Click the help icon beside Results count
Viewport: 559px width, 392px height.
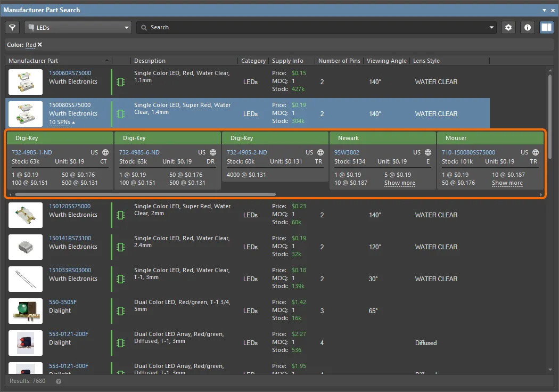[59, 381]
